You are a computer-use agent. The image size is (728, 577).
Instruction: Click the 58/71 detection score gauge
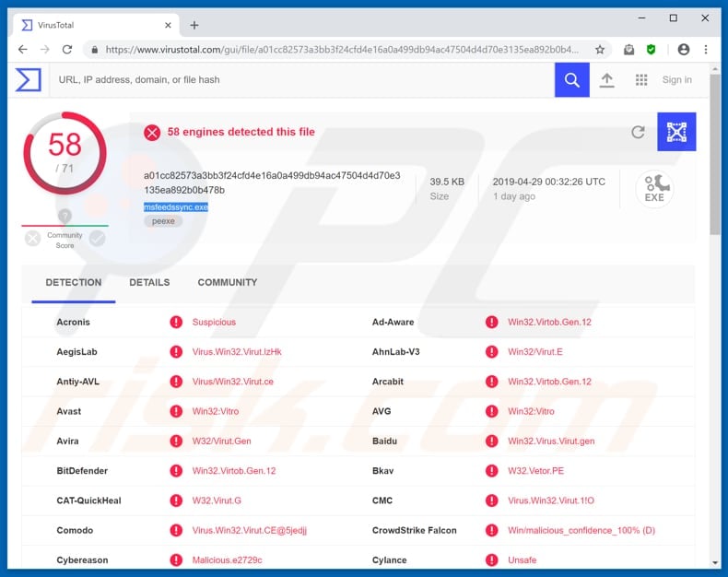65,153
